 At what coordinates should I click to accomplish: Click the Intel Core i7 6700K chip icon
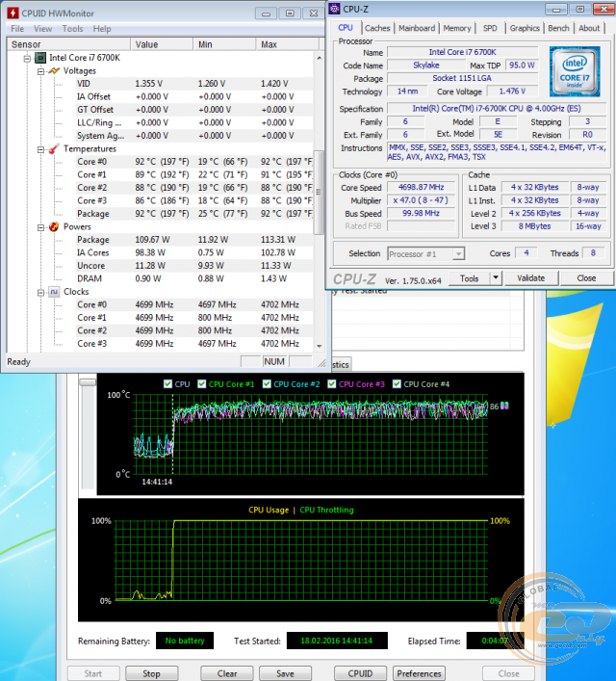pyautogui.click(x=40, y=58)
